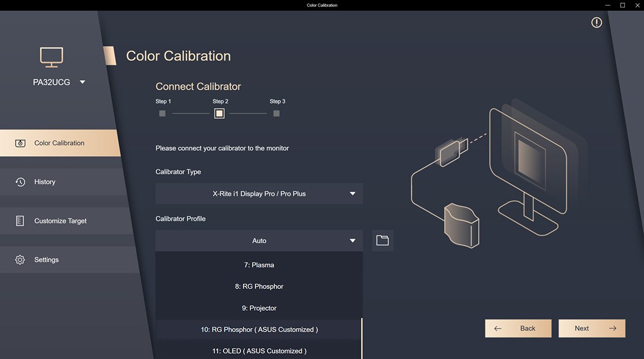This screenshot has height=359, width=644.
Task: Click the Color Calibration camera icon
Action: coord(20,143)
